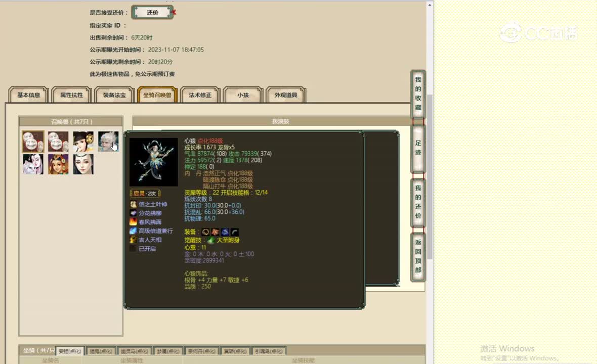The image size is (597, 364).
Task: Click the 成长率 1.673 龙骨x5 line
Action: (x=209, y=147)
